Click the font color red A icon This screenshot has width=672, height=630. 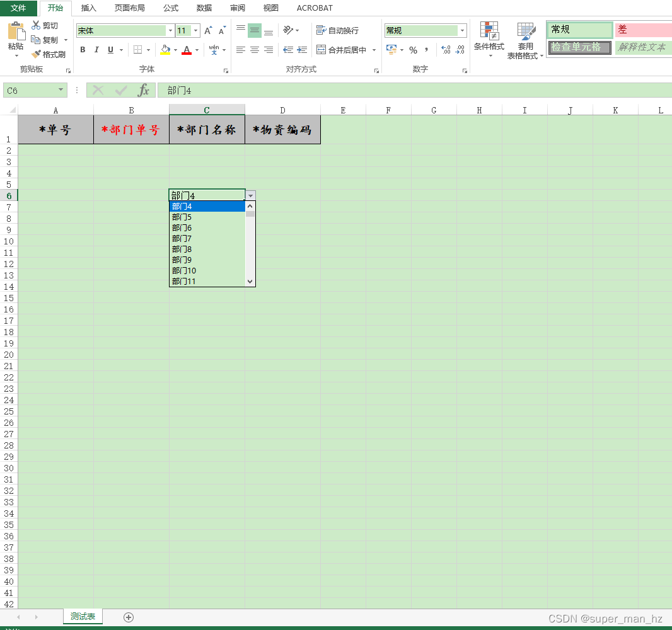187,50
